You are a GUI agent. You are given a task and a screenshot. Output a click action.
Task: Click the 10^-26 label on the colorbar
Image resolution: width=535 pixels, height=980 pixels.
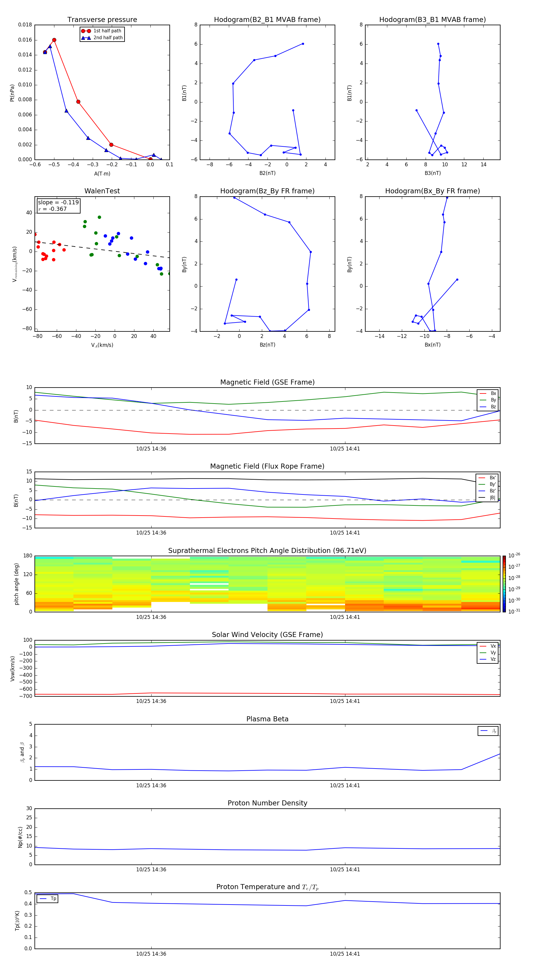(x=514, y=556)
